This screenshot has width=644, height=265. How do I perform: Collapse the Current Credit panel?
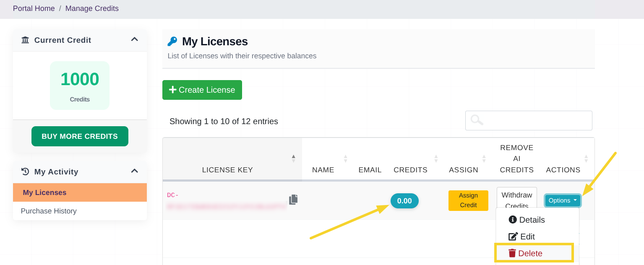(x=135, y=39)
